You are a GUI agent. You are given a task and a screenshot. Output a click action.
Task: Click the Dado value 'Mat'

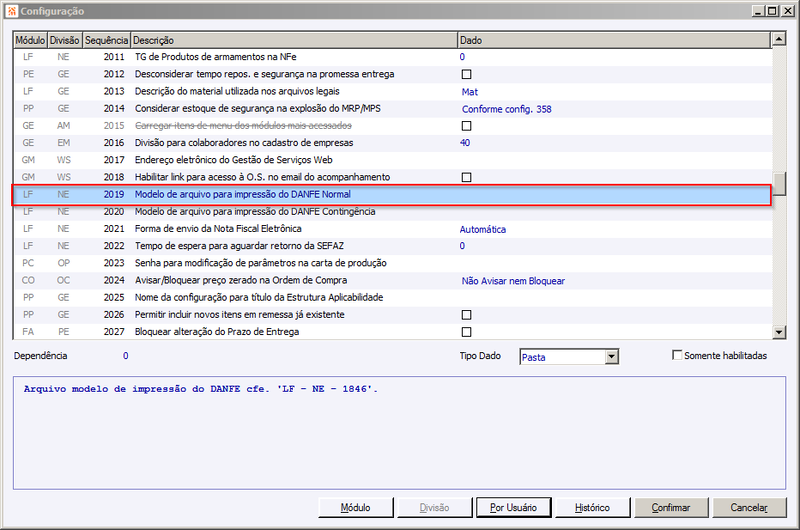point(469,92)
